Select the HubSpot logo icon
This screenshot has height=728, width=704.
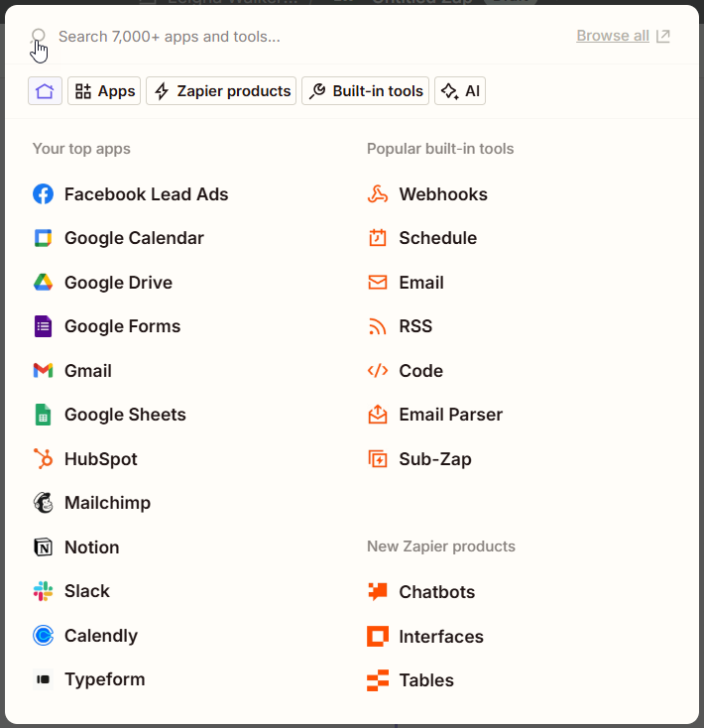point(44,458)
